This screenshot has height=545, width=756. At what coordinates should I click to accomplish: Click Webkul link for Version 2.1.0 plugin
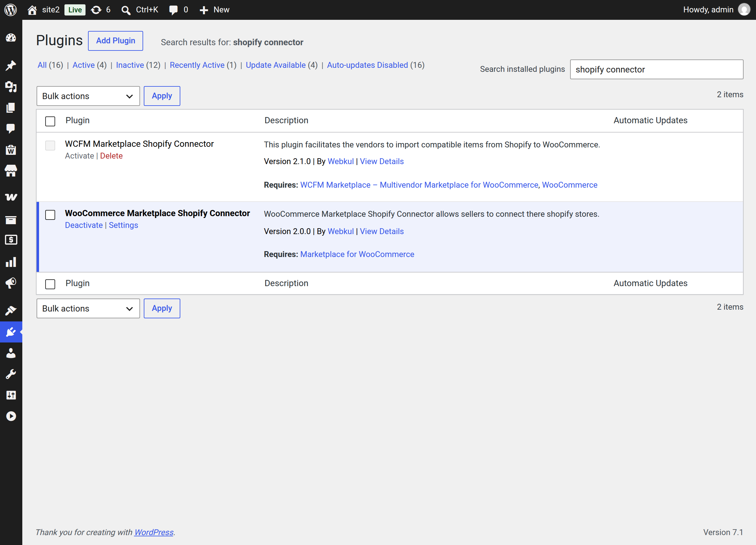341,162
